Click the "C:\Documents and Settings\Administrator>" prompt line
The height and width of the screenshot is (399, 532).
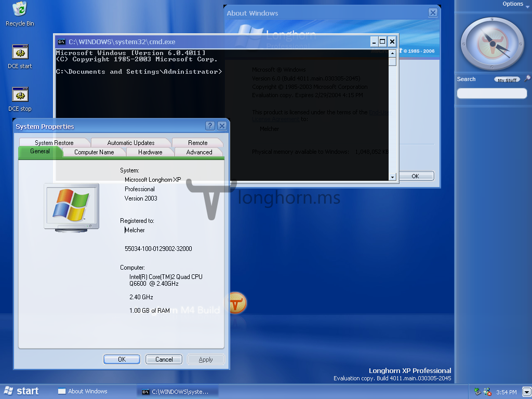pyautogui.click(x=139, y=72)
